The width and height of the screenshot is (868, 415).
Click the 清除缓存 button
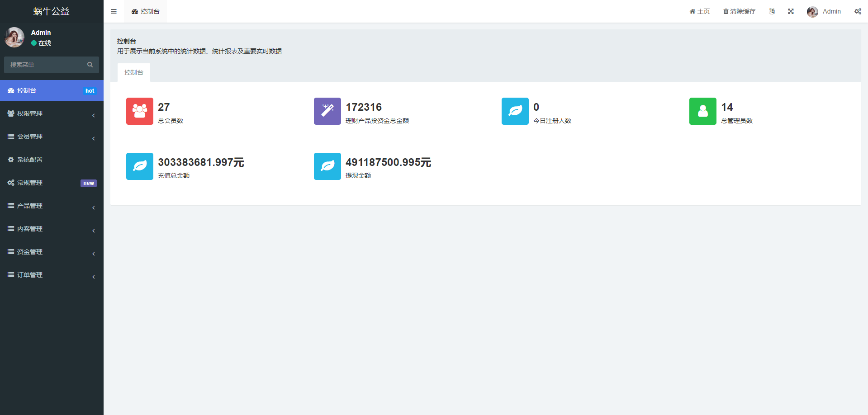(739, 11)
